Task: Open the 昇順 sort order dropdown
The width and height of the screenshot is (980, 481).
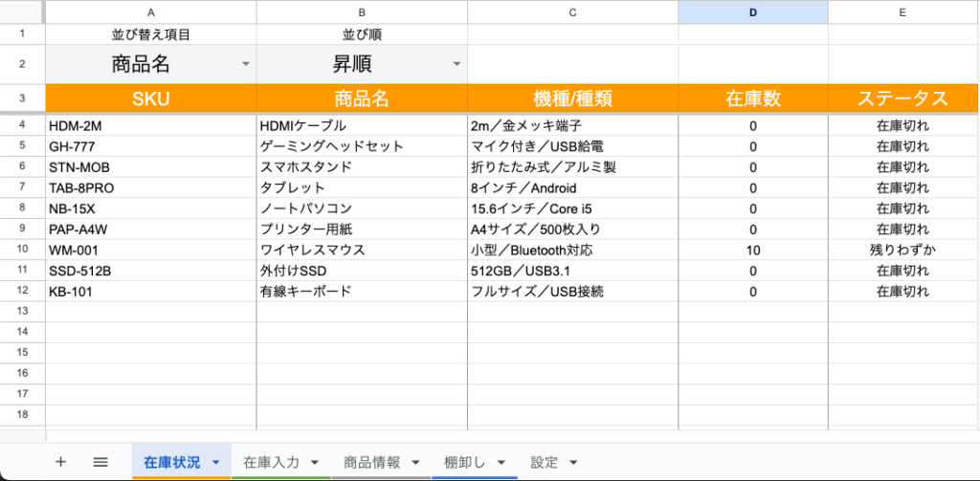Action: coord(457,64)
